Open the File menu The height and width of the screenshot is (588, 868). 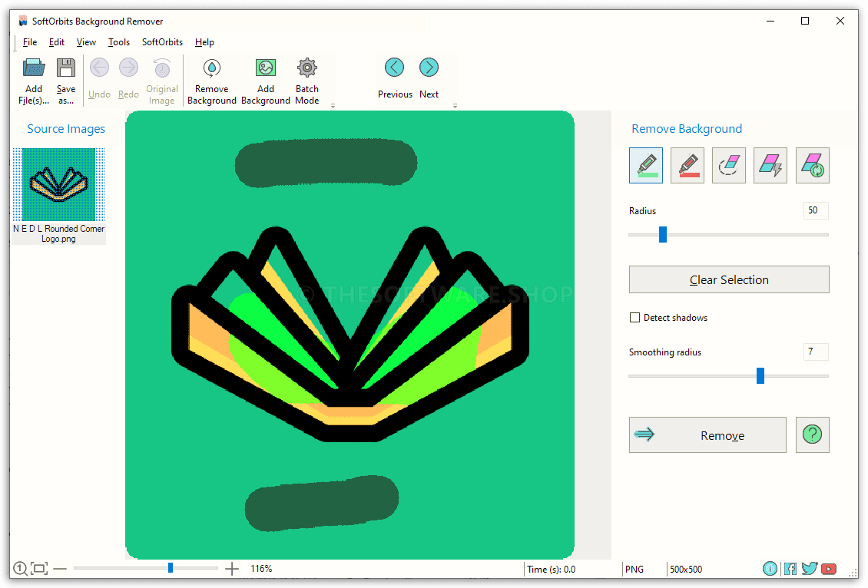coord(30,42)
